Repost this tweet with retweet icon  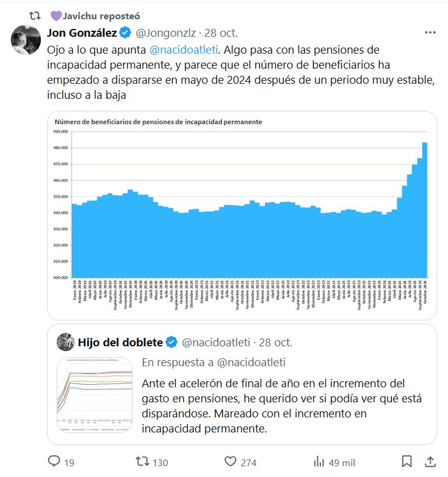(142, 462)
